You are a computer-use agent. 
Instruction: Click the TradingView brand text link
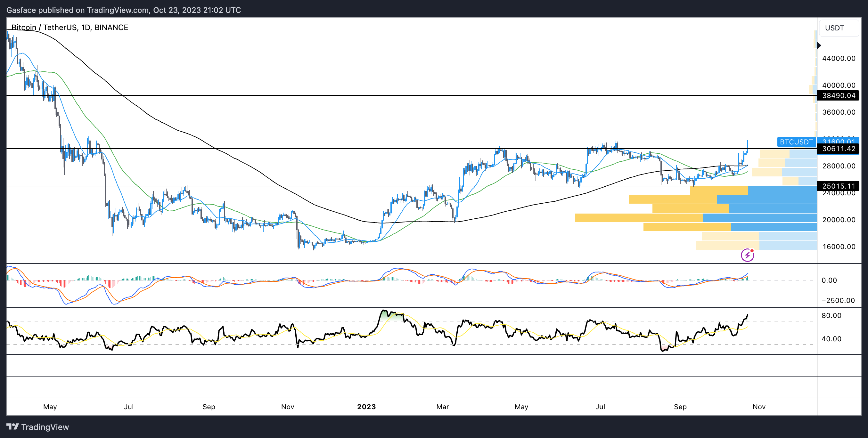click(x=45, y=427)
